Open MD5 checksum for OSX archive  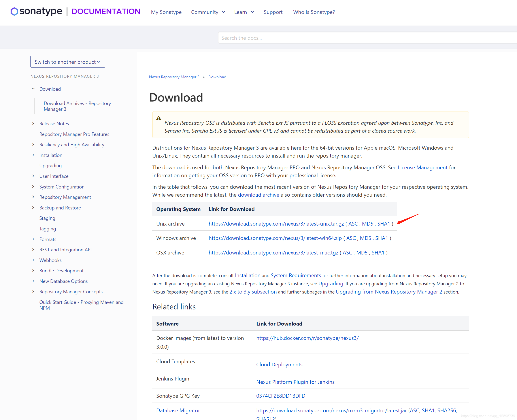[x=362, y=252]
